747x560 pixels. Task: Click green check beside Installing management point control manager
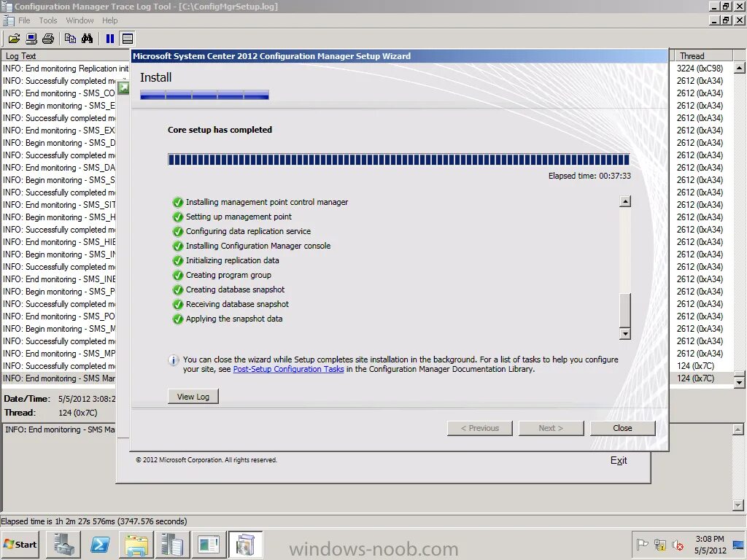(x=178, y=203)
